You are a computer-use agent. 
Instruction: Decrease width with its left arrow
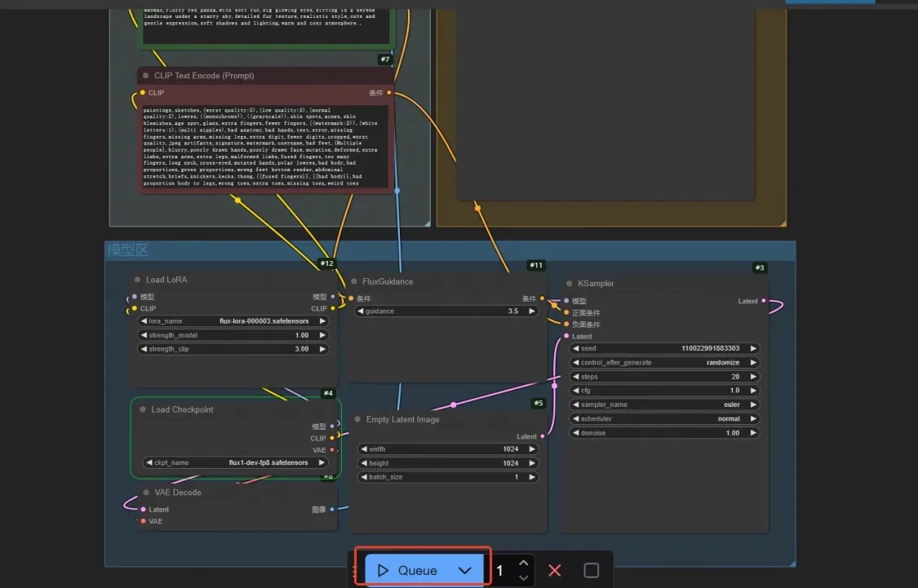tap(364, 449)
